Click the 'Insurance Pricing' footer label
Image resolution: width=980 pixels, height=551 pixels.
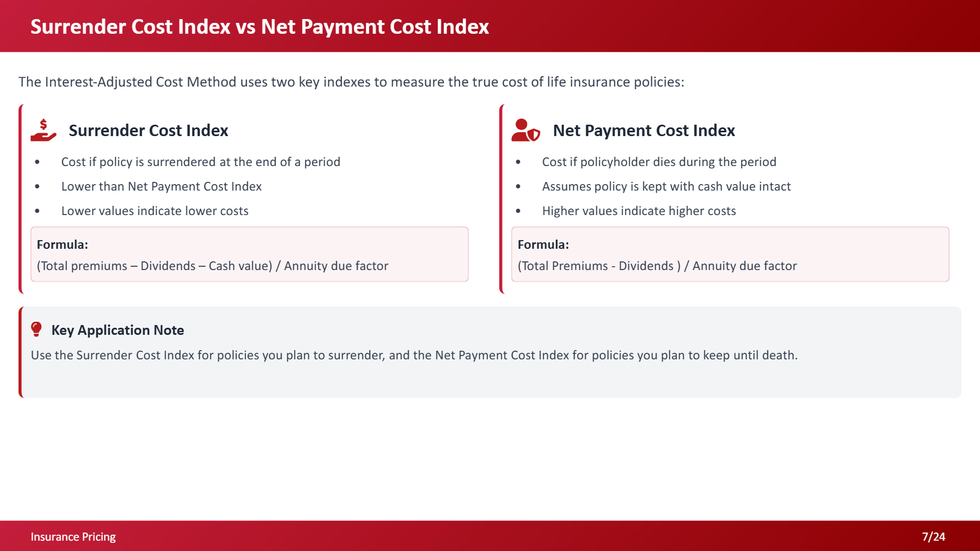click(x=73, y=537)
